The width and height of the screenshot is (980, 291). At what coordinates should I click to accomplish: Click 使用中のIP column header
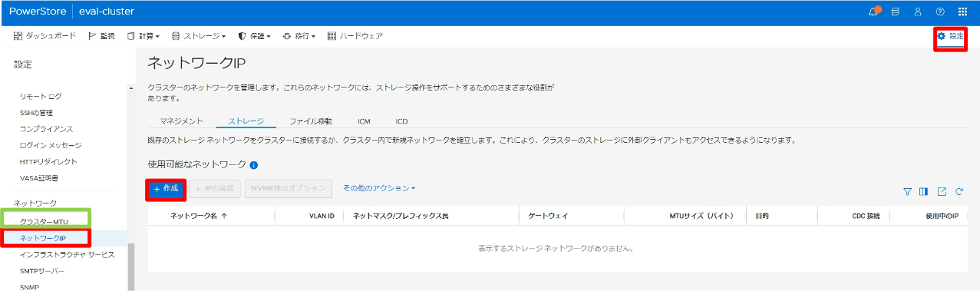click(942, 216)
